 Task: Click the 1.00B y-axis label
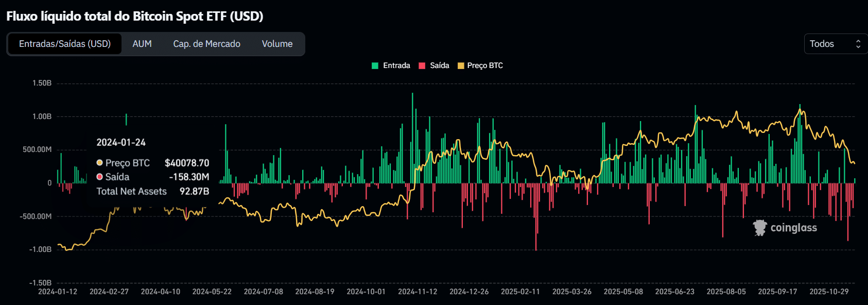pyautogui.click(x=42, y=116)
